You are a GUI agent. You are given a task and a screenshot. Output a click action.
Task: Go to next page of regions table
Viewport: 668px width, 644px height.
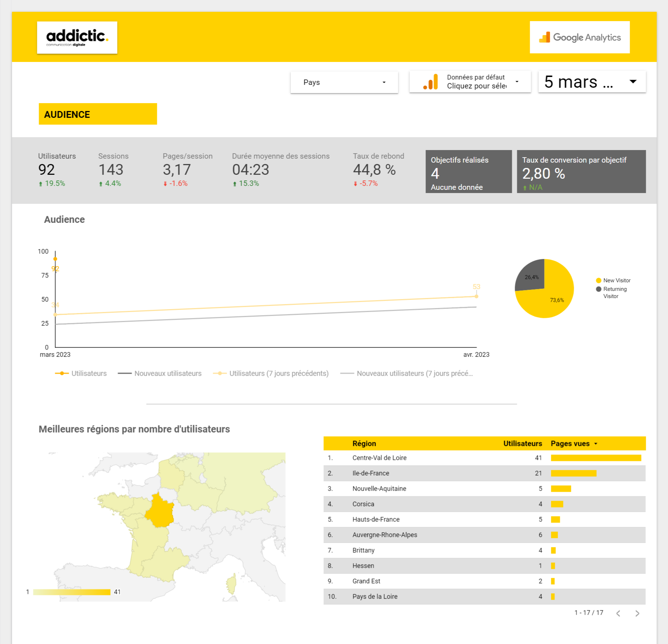pyautogui.click(x=637, y=613)
